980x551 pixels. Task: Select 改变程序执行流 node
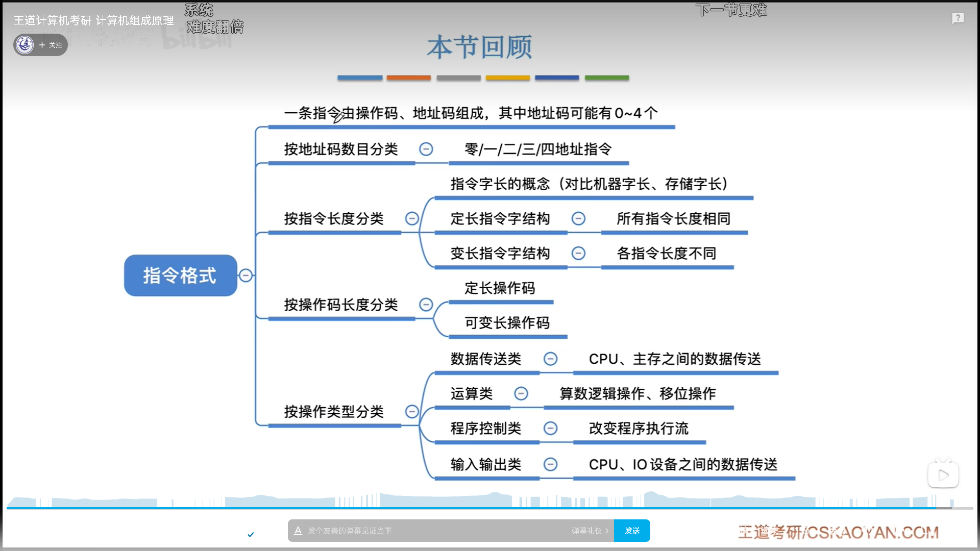point(639,429)
